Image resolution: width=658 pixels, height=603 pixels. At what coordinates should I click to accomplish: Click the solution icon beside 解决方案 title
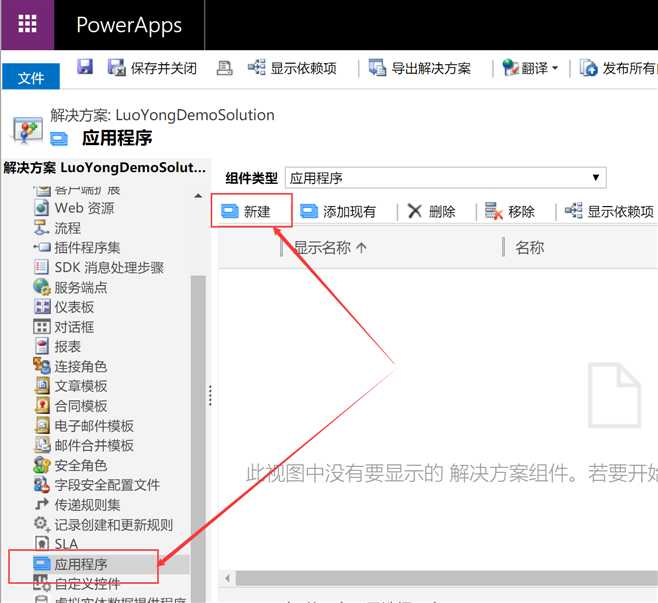pos(27,130)
